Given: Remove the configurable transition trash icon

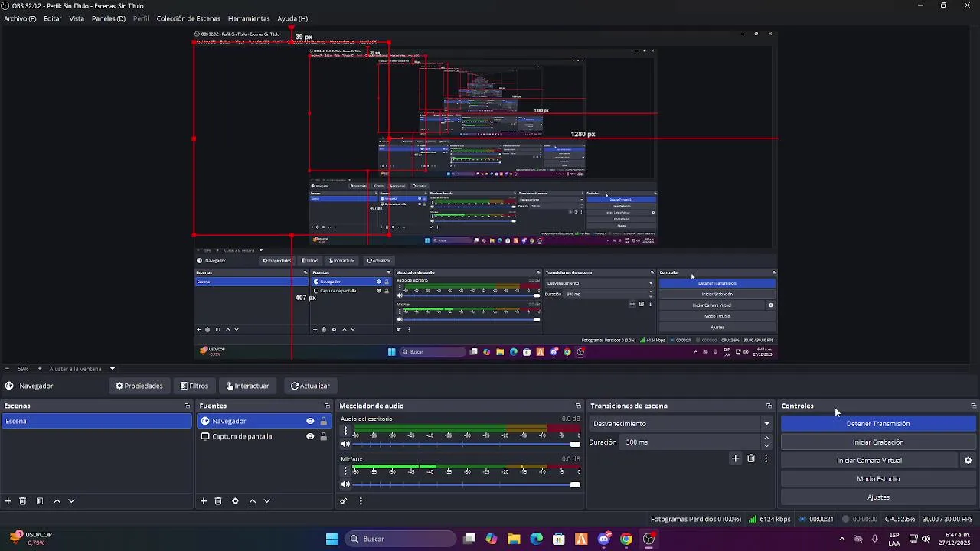Looking at the screenshot, I should point(751,458).
